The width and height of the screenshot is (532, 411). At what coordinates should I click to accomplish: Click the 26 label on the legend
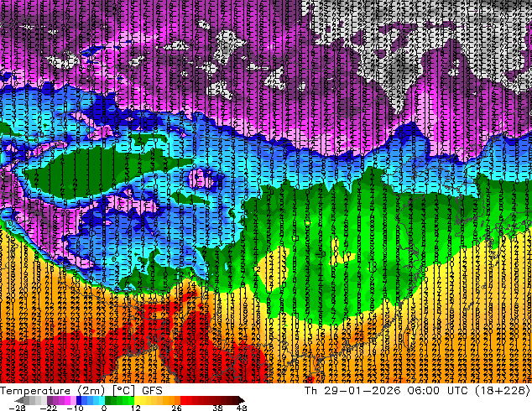click(176, 408)
